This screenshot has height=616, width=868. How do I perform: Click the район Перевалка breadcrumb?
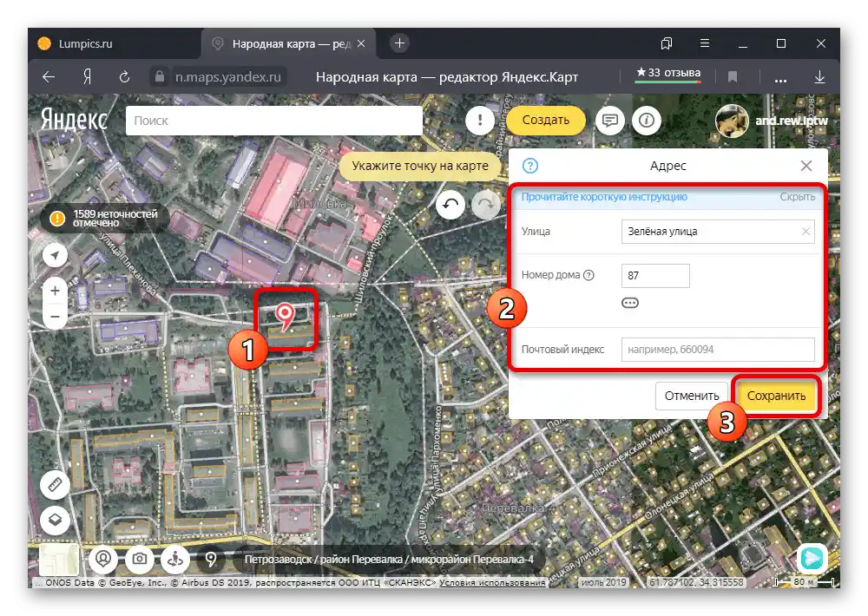[361, 559]
